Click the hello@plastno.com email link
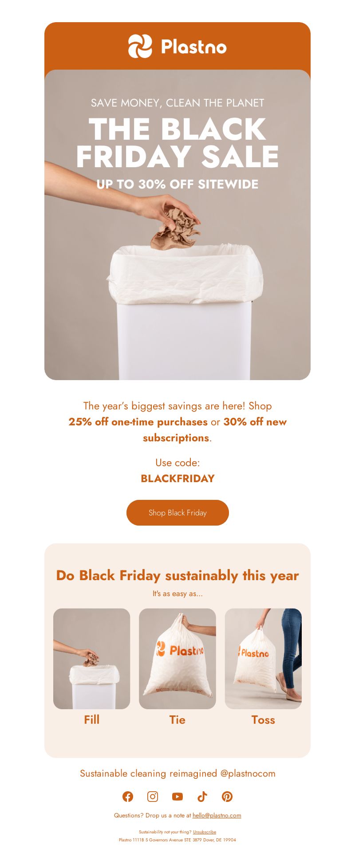Screen dimensions: 355x868 click(x=217, y=815)
